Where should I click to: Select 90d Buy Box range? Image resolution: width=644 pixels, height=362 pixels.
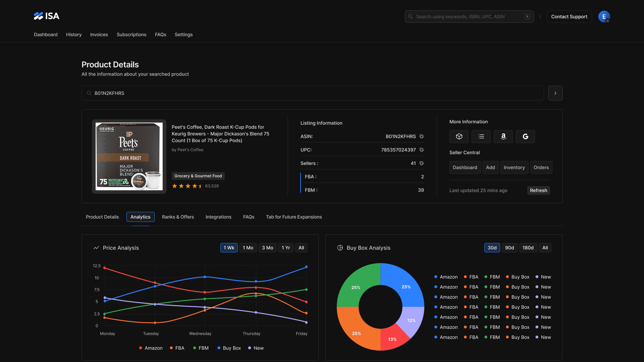509,248
